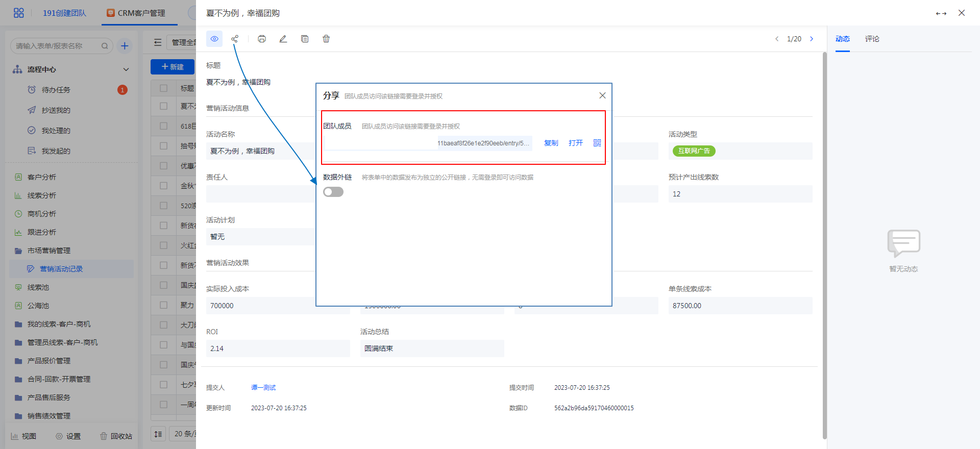Viewport: 980px width, 449px height.
Task: Click 打开 to open share link
Action: (575, 143)
